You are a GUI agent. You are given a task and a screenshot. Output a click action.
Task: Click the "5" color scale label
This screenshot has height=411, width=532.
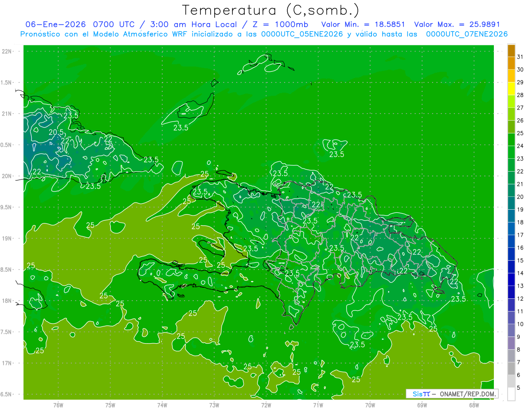[519, 388]
